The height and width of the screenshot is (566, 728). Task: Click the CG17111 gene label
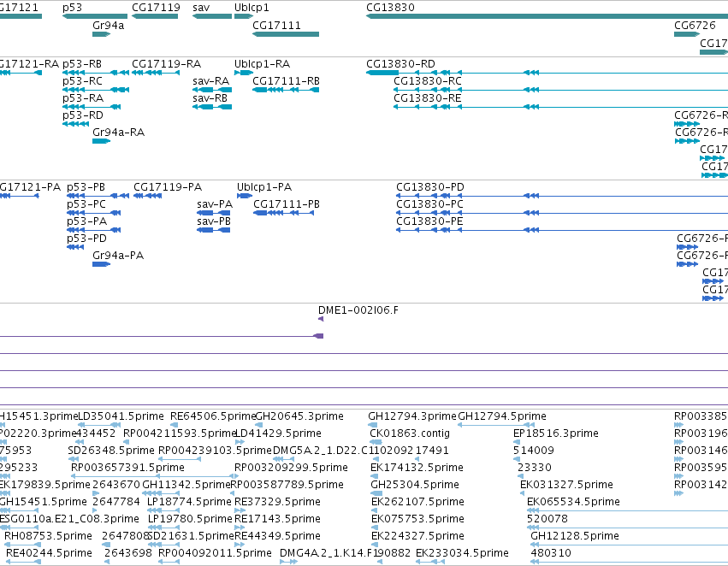[x=276, y=25]
